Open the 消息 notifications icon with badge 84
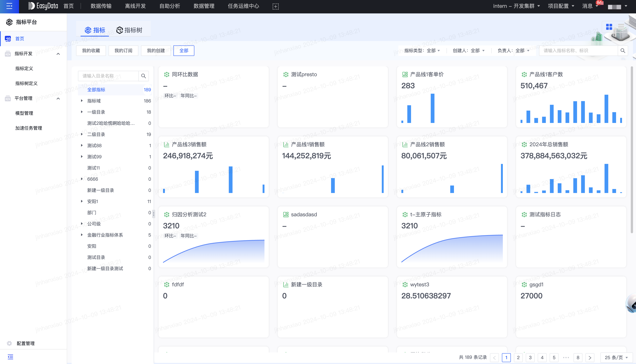The height and width of the screenshot is (364, 636). click(x=588, y=6)
